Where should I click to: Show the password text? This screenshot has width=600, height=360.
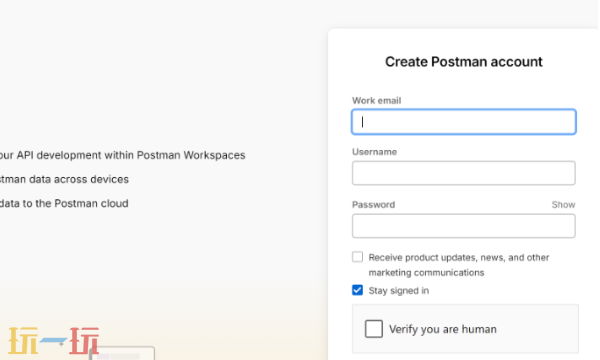tap(563, 205)
